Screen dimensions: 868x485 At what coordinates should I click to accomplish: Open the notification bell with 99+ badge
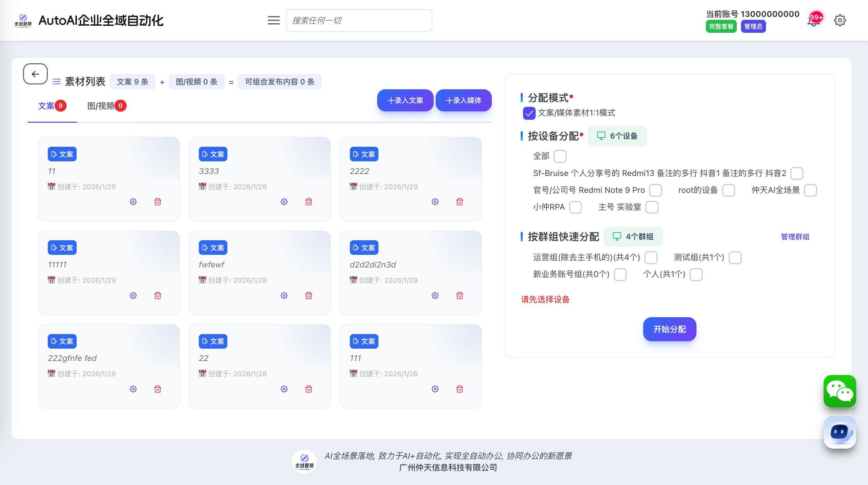coord(813,21)
